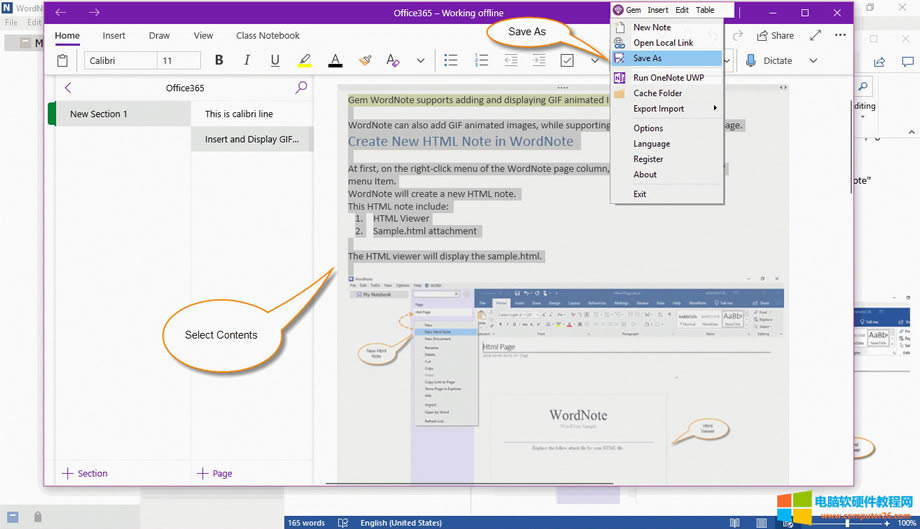Pick the yellow text highlight color

click(x=305, y=61)
